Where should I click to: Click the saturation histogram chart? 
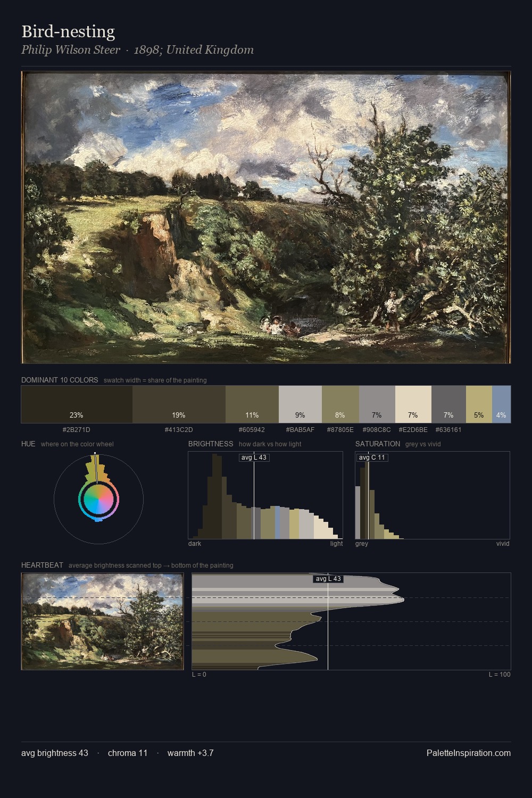click(433, 495)
